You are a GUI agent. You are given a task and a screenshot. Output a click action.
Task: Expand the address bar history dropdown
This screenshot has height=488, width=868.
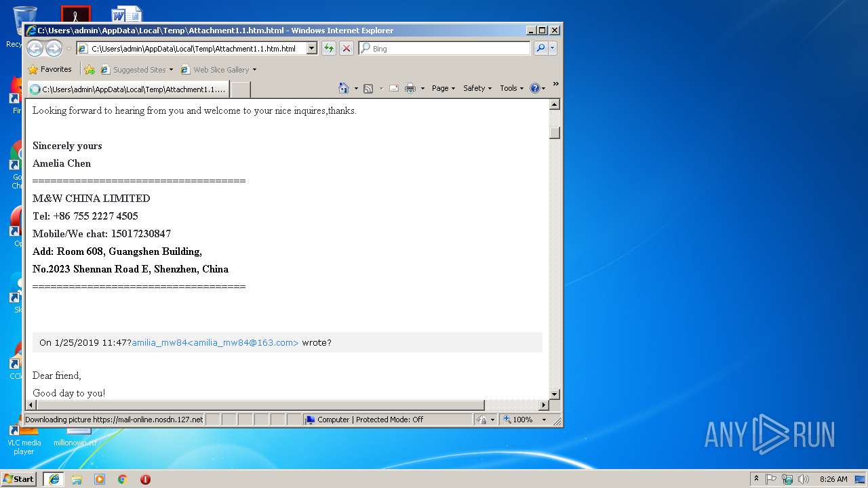coord(312,49)
